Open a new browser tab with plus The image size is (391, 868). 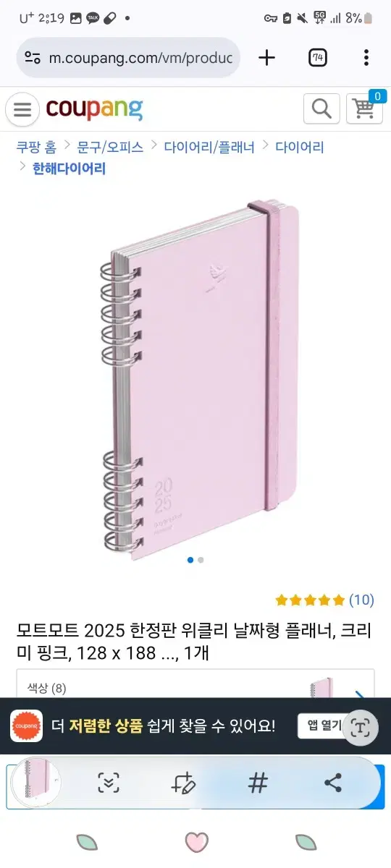266,58
